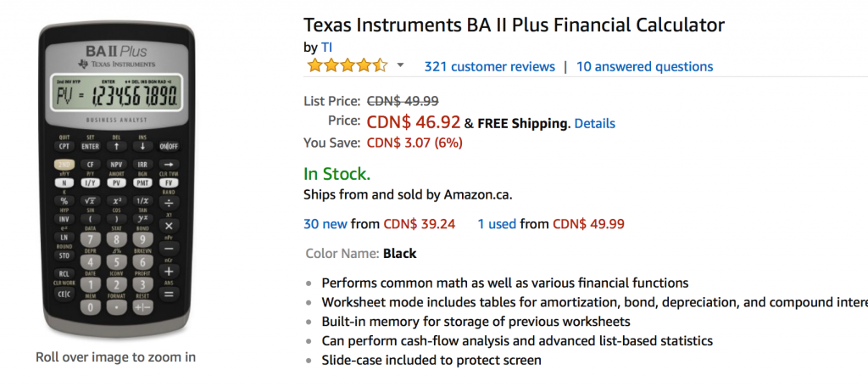Click the Black color name label
This screenshot has width=868, height=387.
399,253
